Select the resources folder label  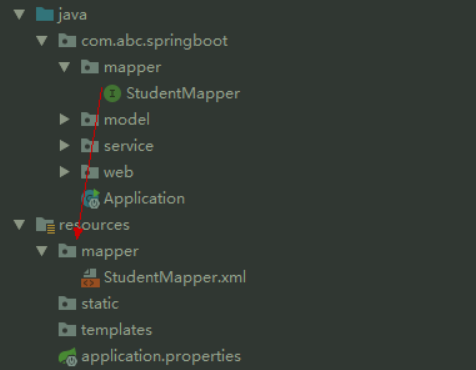click(x=94, y=225)
